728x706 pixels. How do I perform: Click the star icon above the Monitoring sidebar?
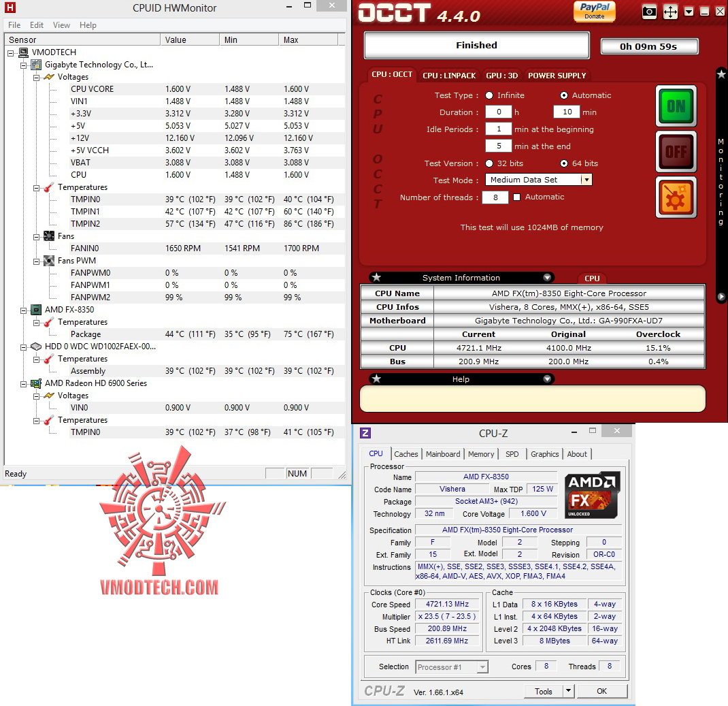[721, 74]
